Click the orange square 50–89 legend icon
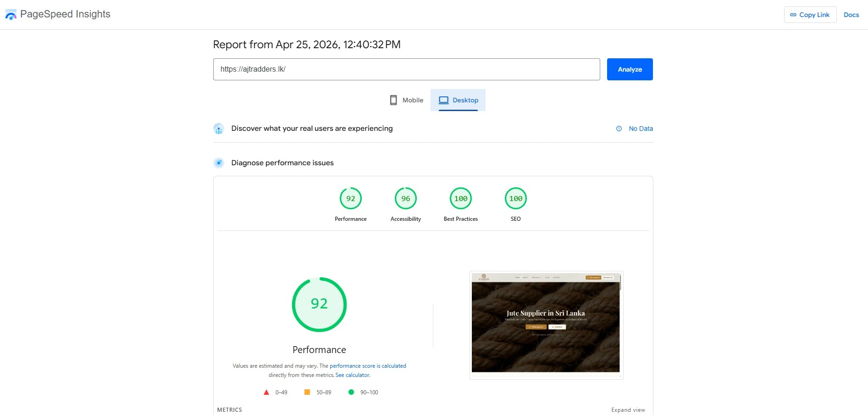 coord(307,392)
